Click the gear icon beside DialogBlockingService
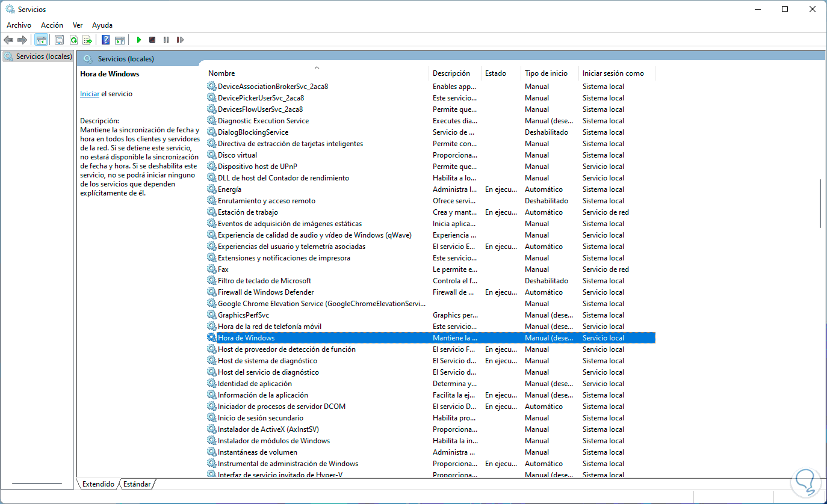This screenshot has height=504, width=827. click(211, 132)
